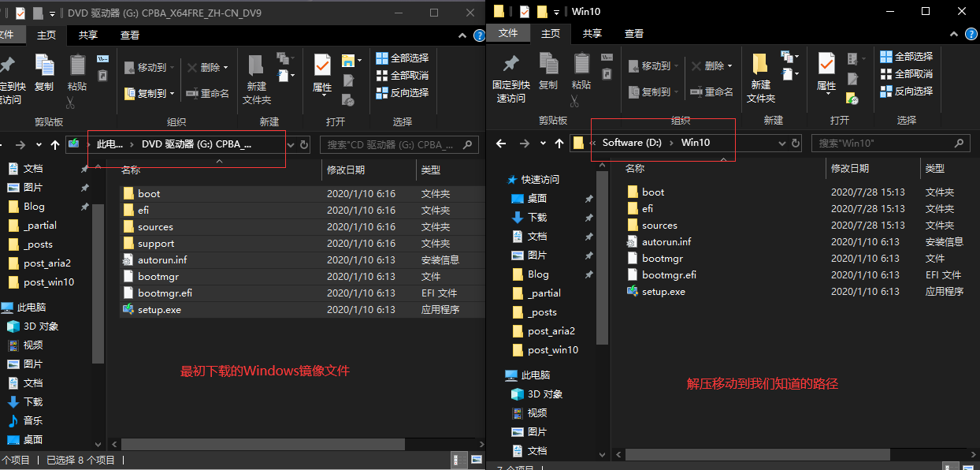
Task: Open Downloads in Win10 window sidebar
Action: (529, 217)
